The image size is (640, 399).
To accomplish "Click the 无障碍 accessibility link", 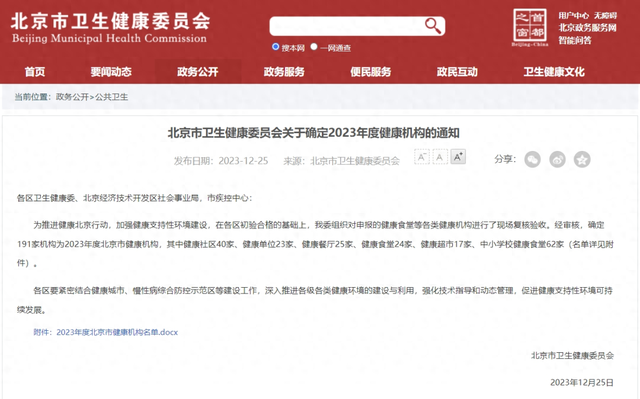I will 605,16.
